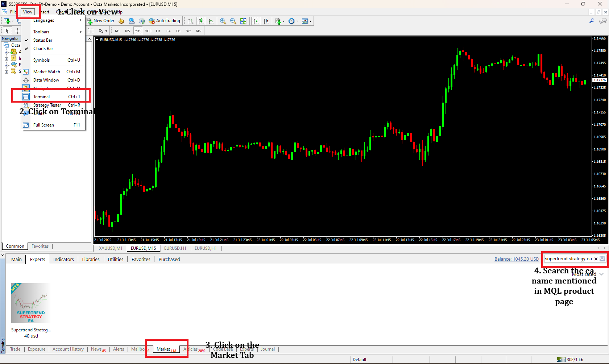Screen dimensions: 609x364
Task: Zoom out on the chart
Action: [x=233, y=21]
